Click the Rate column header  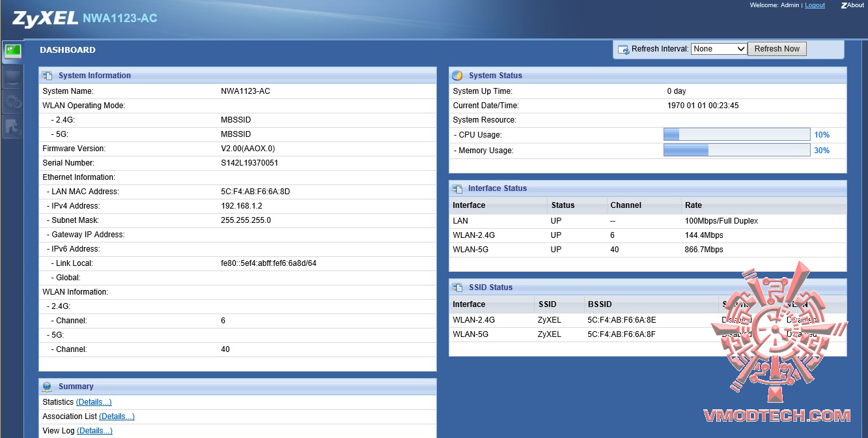pyautogui.click(x=693, y=205)
